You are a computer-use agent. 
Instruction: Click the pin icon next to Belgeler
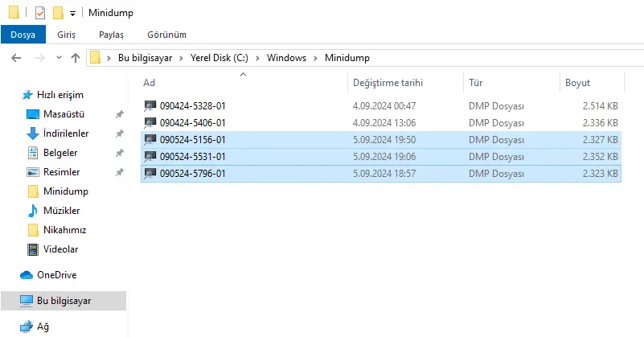click(119, 153)
